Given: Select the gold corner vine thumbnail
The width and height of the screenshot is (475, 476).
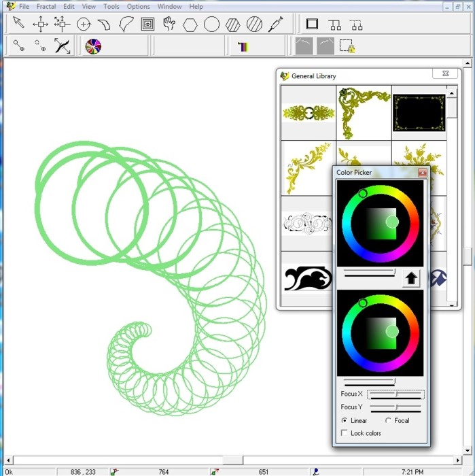Looking at the screenshot, I should tap(364, 113).
